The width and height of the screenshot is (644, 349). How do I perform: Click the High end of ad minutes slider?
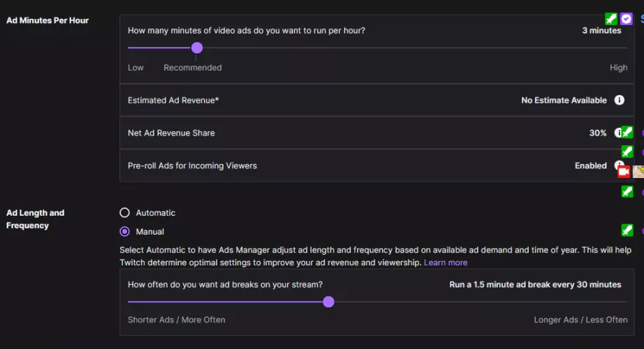[x=618, y=68]
